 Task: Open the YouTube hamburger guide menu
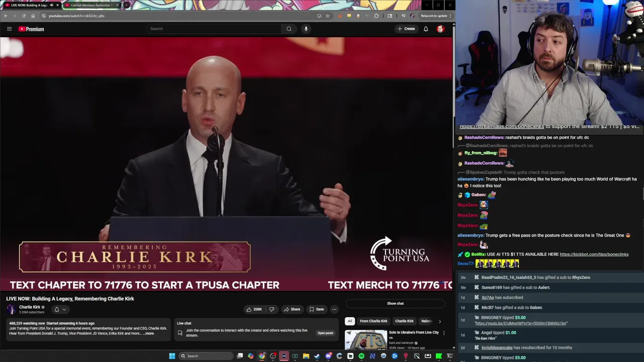[9, 29]
